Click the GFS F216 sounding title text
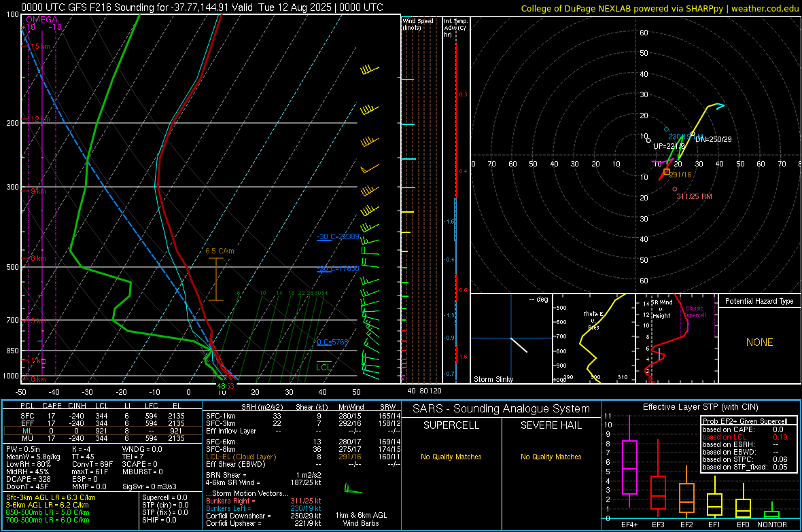The height and width of the screenshot is (532, 802). (202, 7)
